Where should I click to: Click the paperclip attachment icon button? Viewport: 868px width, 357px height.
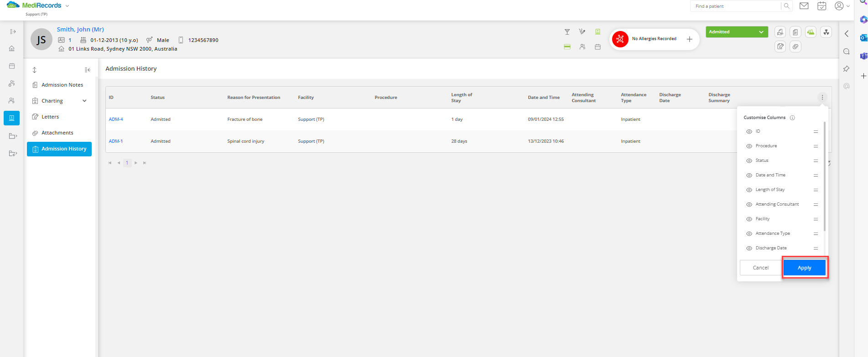pos(795,47)
